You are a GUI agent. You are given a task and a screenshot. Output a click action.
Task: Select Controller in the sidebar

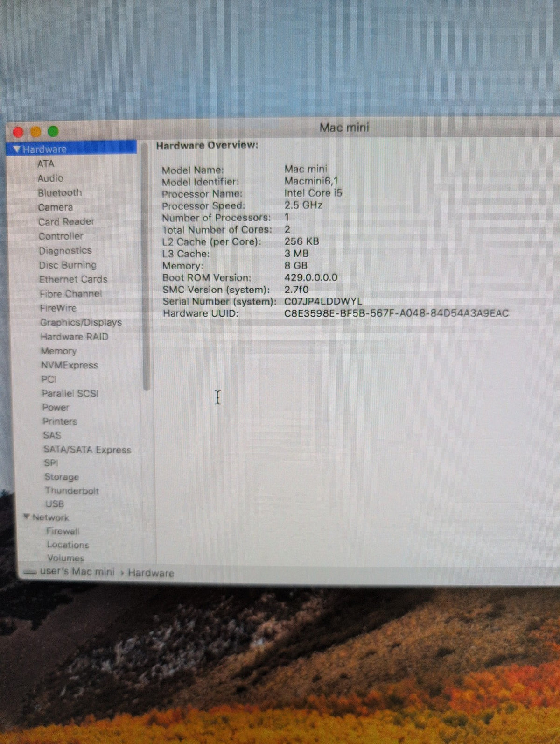(x=61, y=236)
